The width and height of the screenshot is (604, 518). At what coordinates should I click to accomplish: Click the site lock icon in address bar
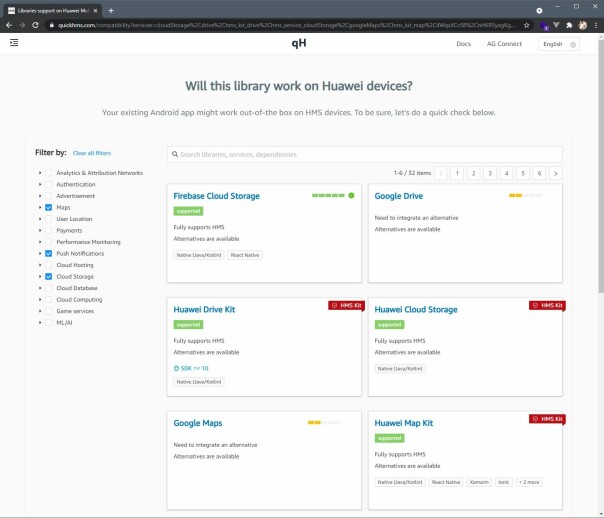[x=51, y=25]
